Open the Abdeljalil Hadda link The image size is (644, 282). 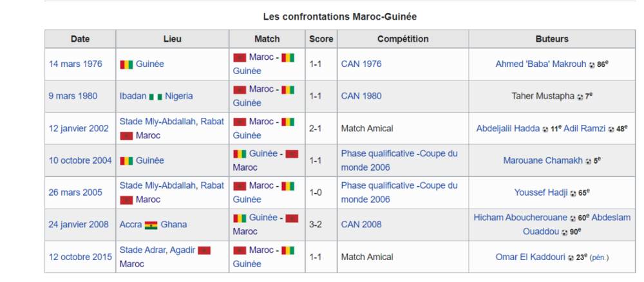(x=508, y=129)
